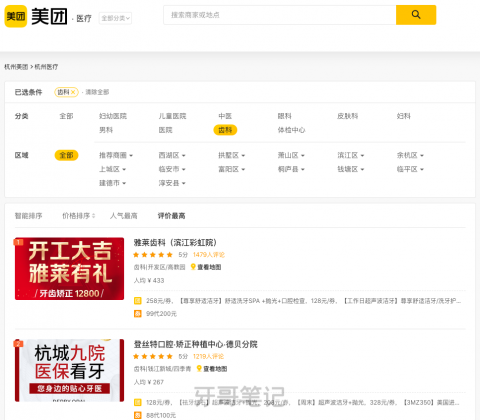
Task: Open the 99代200元 voucher deal
Action: pos(161,314)
